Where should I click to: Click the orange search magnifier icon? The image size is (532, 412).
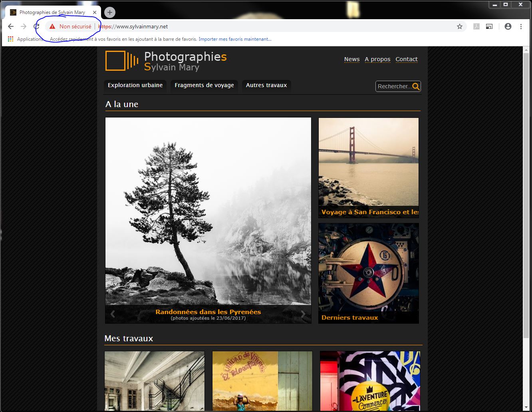[416, 86]
